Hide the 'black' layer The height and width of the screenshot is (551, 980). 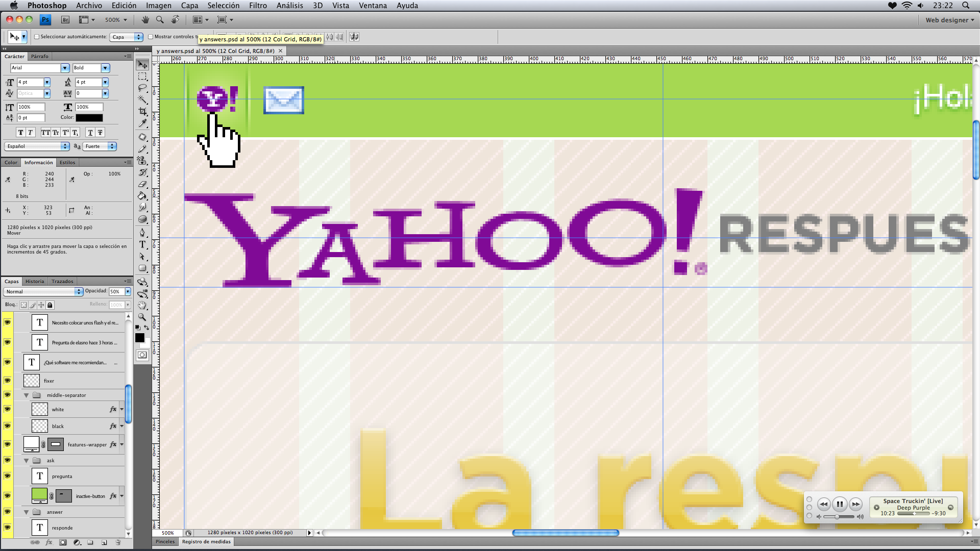point(7,426)
